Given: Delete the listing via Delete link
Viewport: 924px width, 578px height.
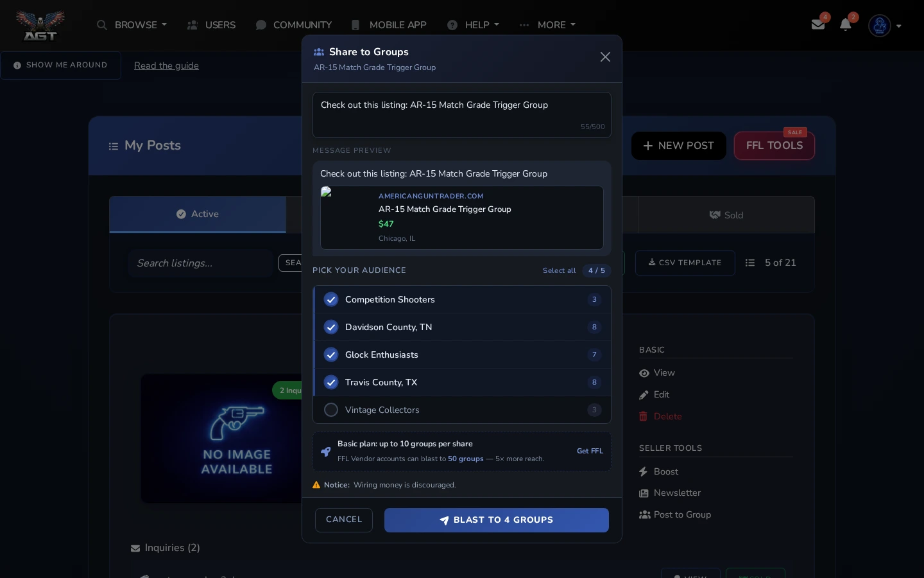Looking at the screenshot, I should pyautogui.click(x=660, y=416).
